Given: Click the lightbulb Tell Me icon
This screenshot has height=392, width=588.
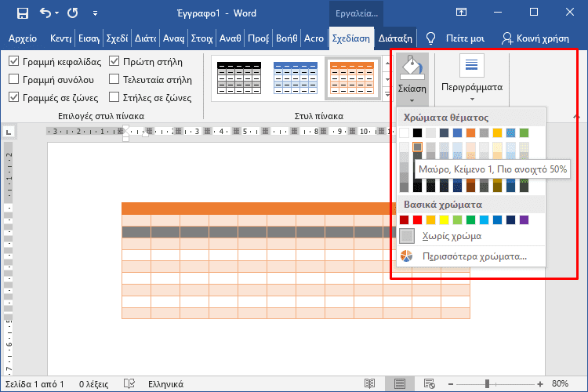Looking at the screenshot, I should coord(430,38).
